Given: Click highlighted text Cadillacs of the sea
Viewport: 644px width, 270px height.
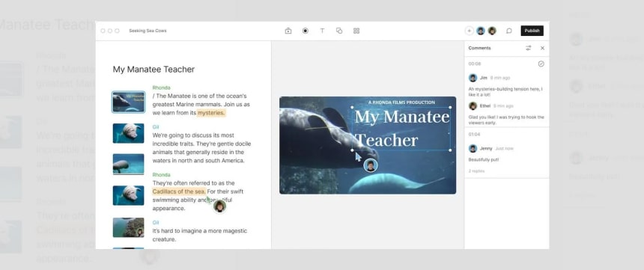Looking at the screenshot, I should click(179, 191).
